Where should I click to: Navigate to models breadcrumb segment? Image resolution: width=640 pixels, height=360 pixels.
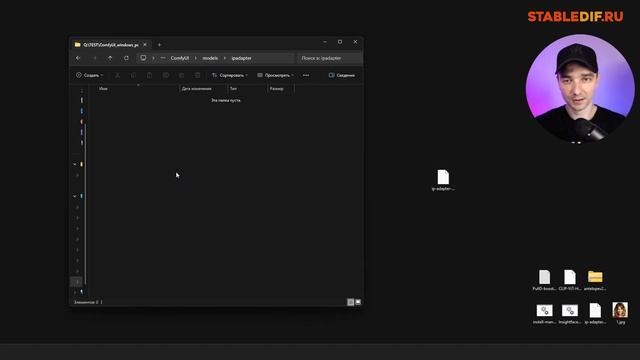(210, 58)
